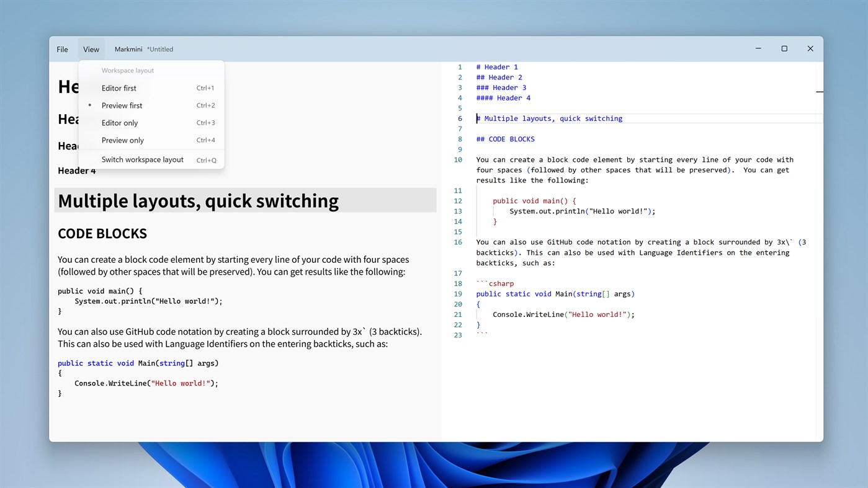This screenshot has height=488, width=868.
Task: Click preview code 'System.out.println("Hello world!");'
Action: coord(148,301)
